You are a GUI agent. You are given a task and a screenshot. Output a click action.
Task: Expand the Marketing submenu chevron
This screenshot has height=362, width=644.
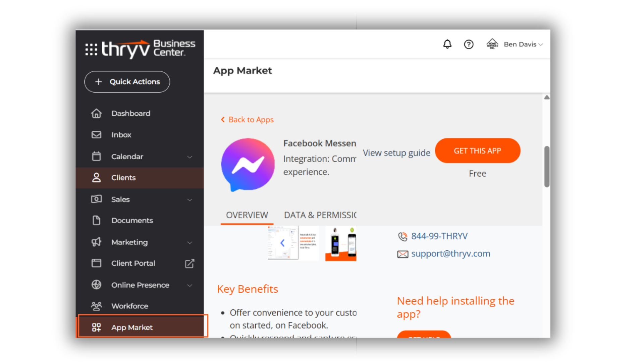[x=190, y=243]
